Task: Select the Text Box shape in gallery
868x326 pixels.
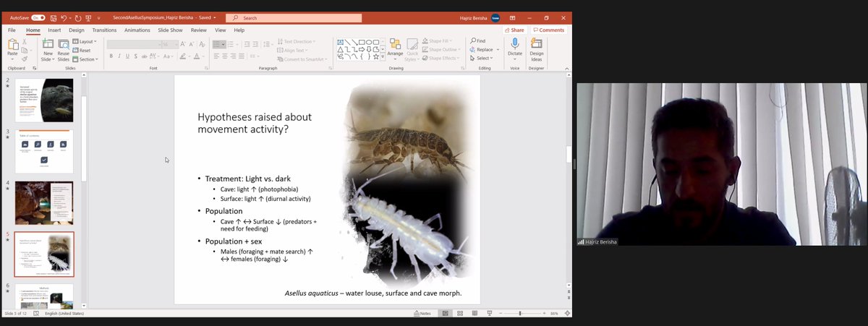Action: 341,42
